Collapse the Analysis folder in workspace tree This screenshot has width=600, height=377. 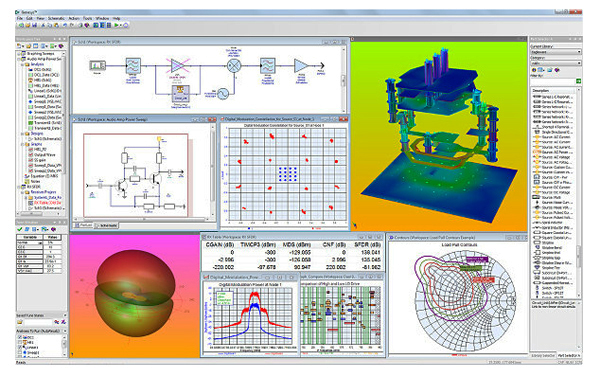point(22,65)
